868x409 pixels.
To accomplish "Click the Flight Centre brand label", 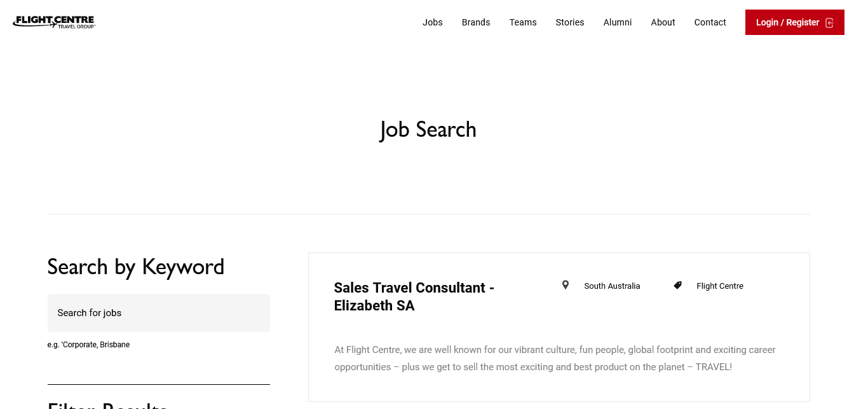I will coord(719,286).
